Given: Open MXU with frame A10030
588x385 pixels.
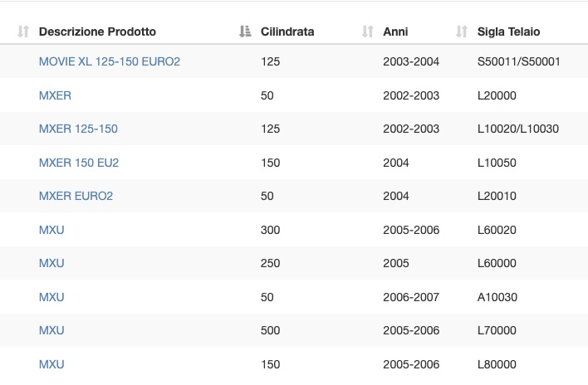Looking at the screenshot, I should click(x=51, y=297).
